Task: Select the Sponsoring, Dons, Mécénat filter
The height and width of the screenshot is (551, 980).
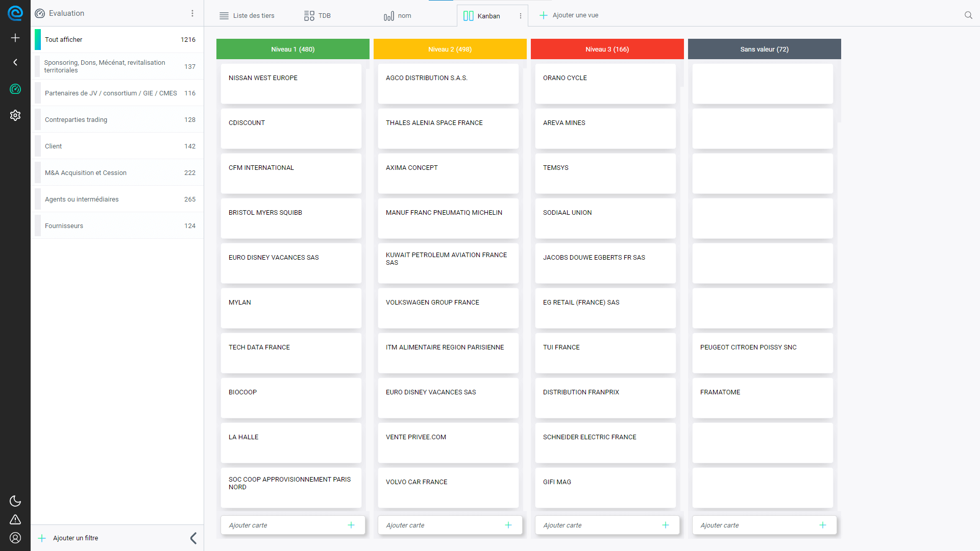Action: 118,66
